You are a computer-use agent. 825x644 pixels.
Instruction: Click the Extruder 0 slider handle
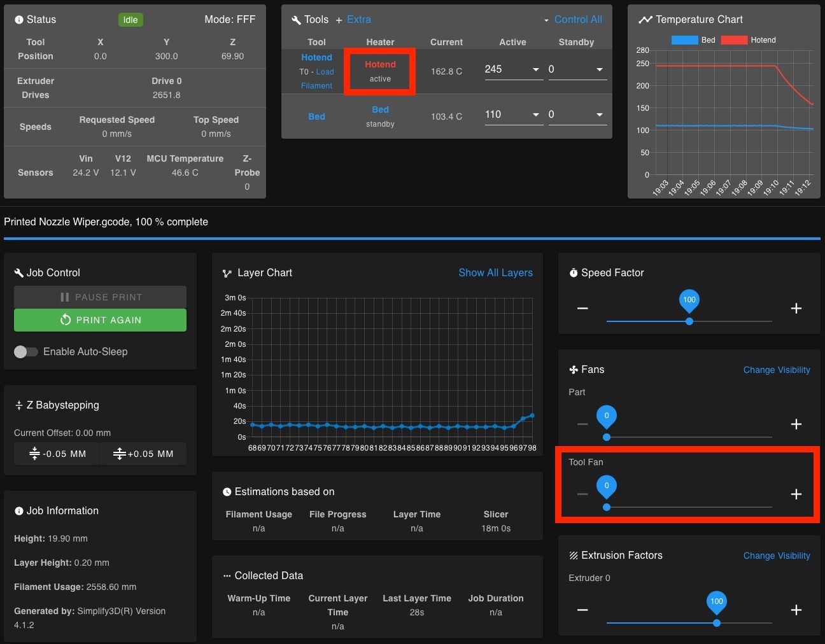coord(717,623)
